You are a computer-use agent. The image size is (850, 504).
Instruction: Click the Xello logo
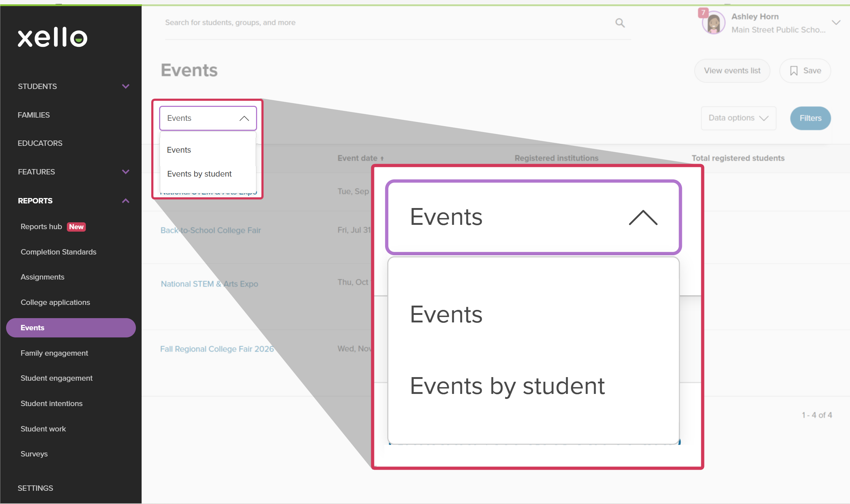(53, 37)
